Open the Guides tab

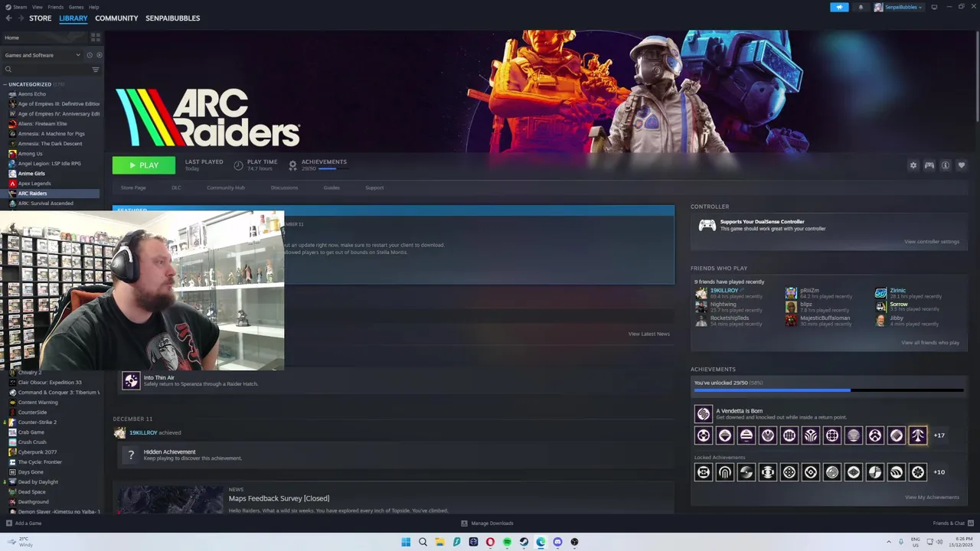332,187
